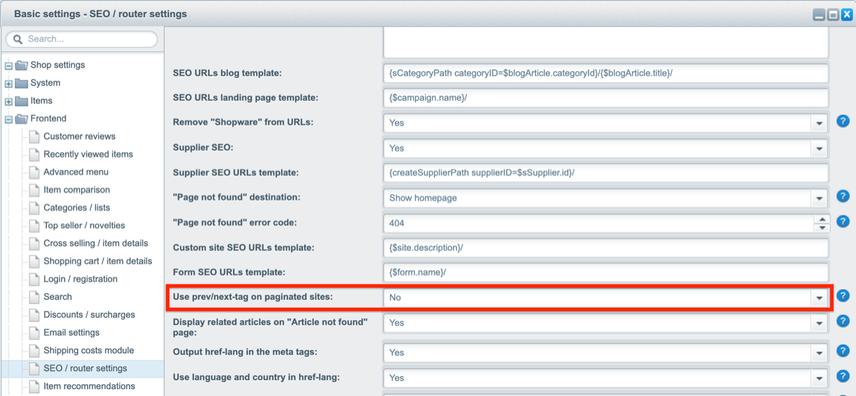Click help icon for language and country href-lang
The image size is (856, 396).
843,376
